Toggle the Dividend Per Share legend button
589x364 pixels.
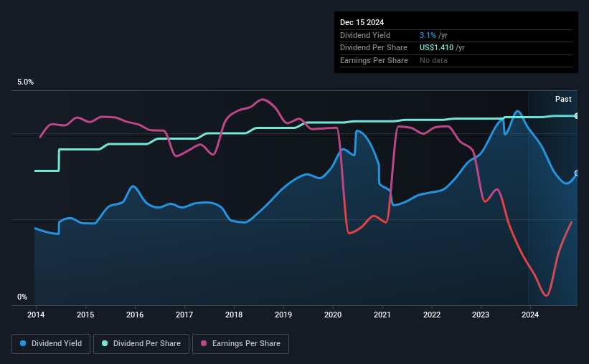[141, 344]
